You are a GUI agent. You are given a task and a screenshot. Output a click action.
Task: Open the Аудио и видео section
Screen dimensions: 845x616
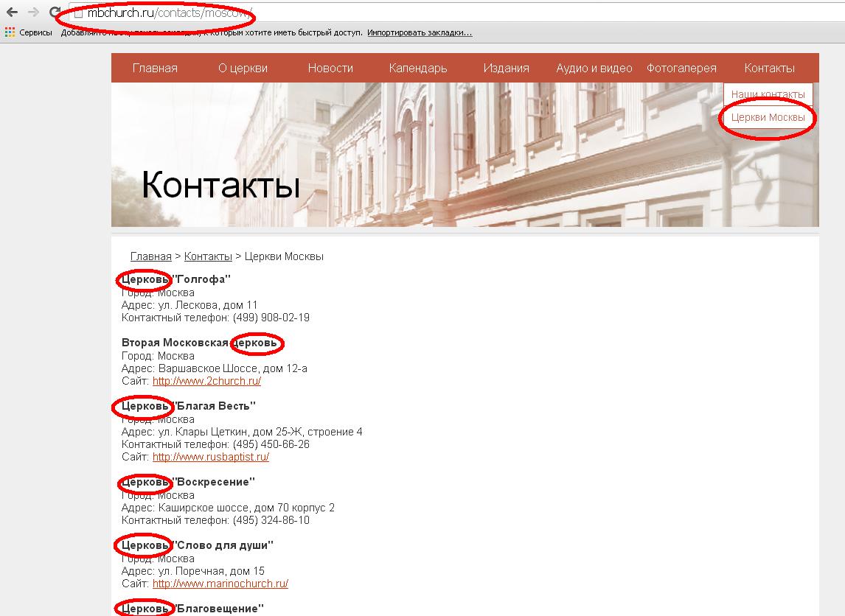[594, 68]
